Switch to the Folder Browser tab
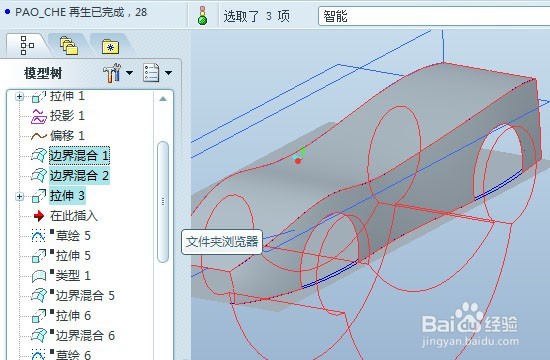The image size is (550, 360). (69, 46)
